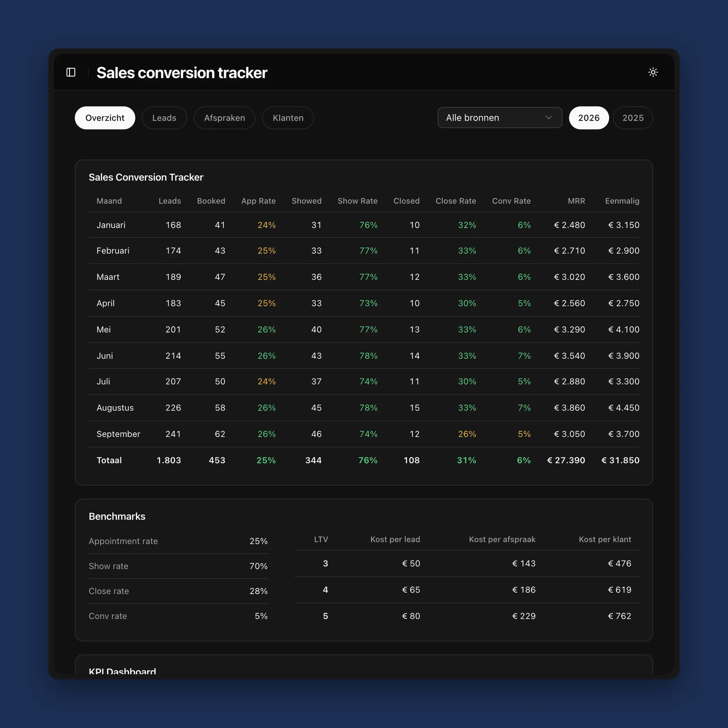Click the MRR column header
Screen dimensions: 728x728
[x=576, y=201]
